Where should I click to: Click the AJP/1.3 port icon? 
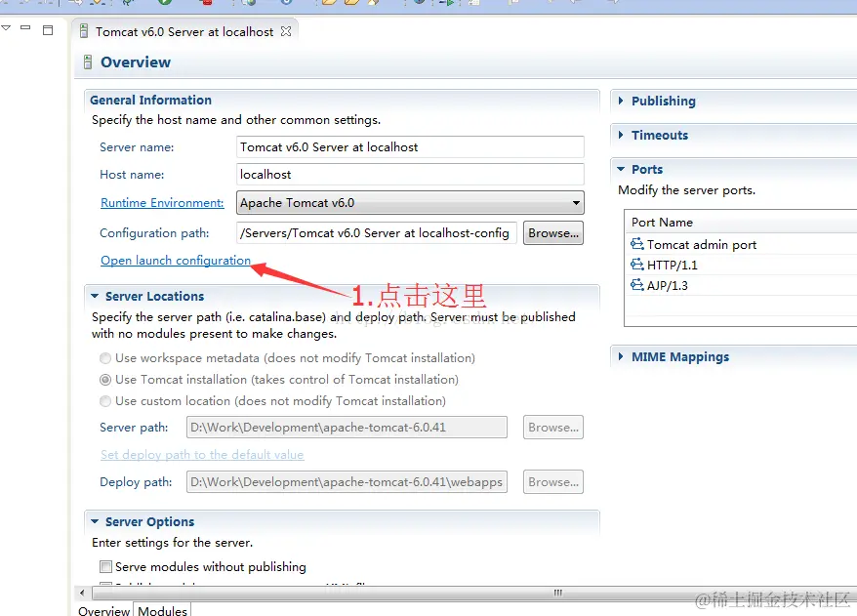pyautogui.click(x=636, y=285)
